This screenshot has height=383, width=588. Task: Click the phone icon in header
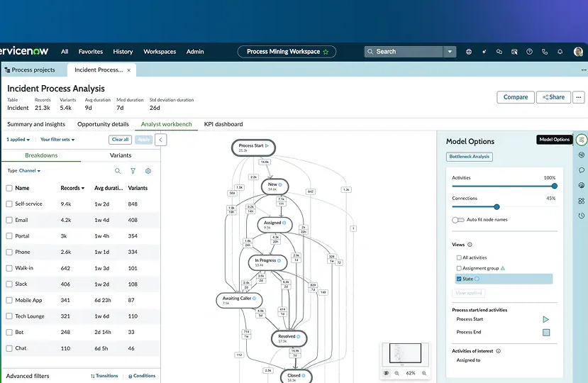pyautogui.click(x=545, y=52)
